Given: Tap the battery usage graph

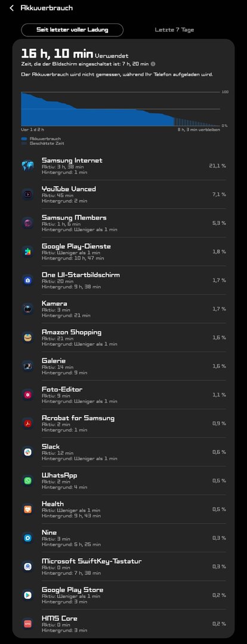Looking at the screenshot, I should point(121,109).
